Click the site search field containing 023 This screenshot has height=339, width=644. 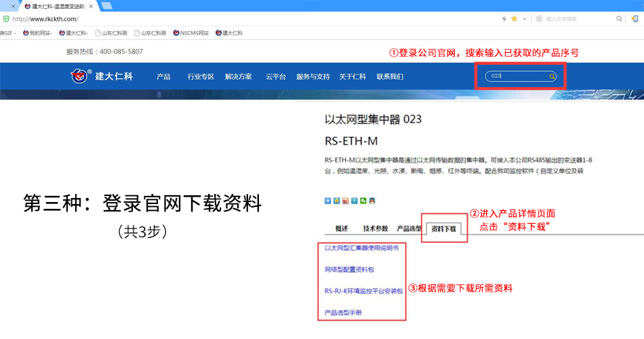click(x=517, y=77)
